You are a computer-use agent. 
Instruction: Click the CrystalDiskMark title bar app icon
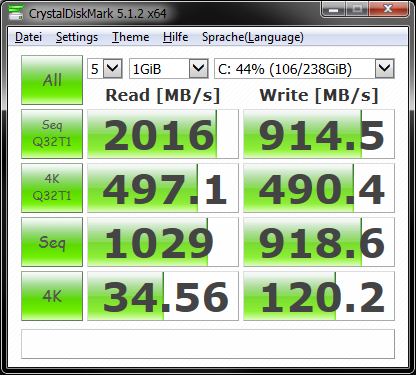[15, 12]
